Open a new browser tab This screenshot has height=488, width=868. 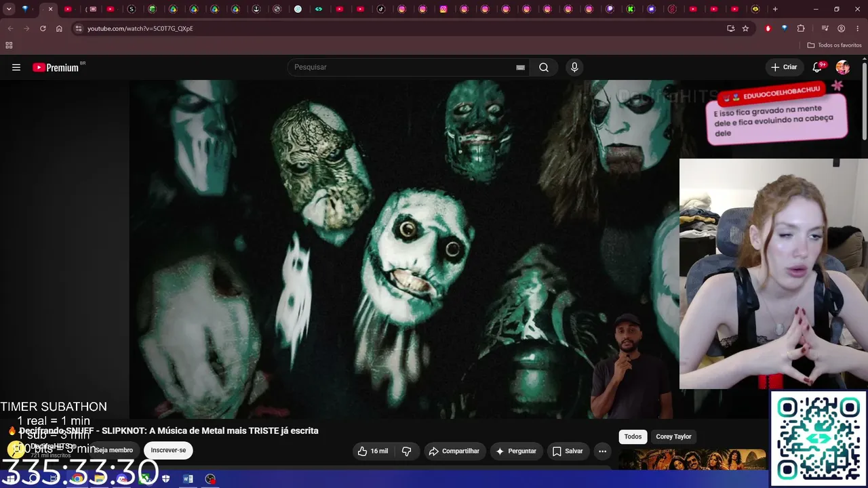pos(775,9)
